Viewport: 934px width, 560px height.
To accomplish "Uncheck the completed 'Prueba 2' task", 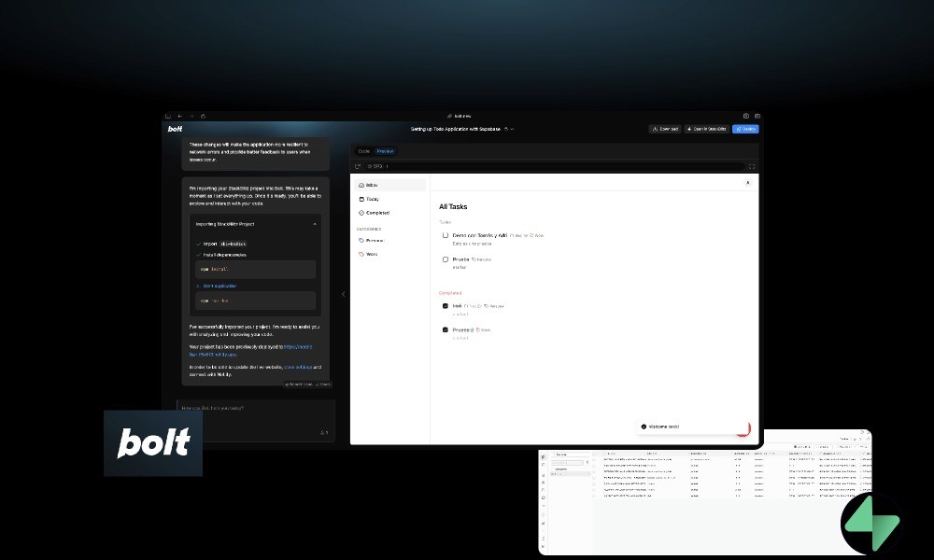I will pos(446,329).
